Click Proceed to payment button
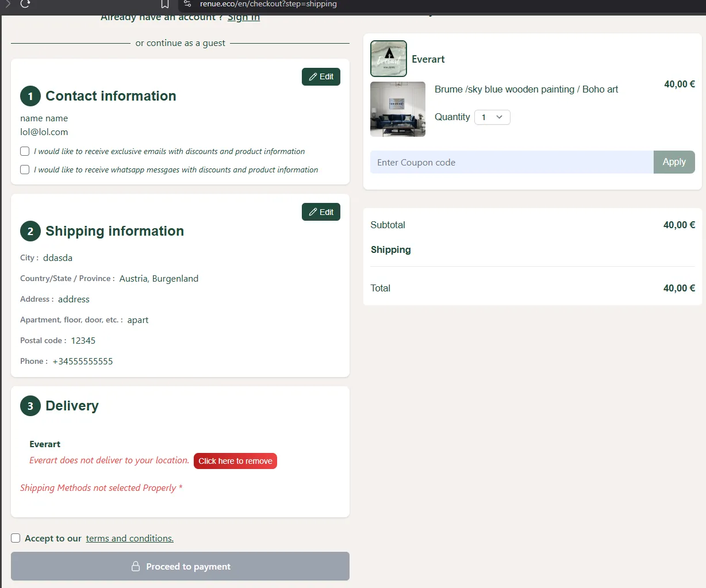Image resolution: width=706 pixels, height=588 pixels. pyautogui.click(x=180, y=566)
